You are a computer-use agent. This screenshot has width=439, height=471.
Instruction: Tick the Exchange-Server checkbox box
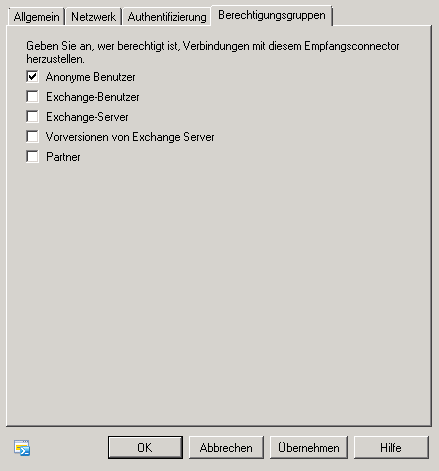pyautogui.click(x=32, y=117)
